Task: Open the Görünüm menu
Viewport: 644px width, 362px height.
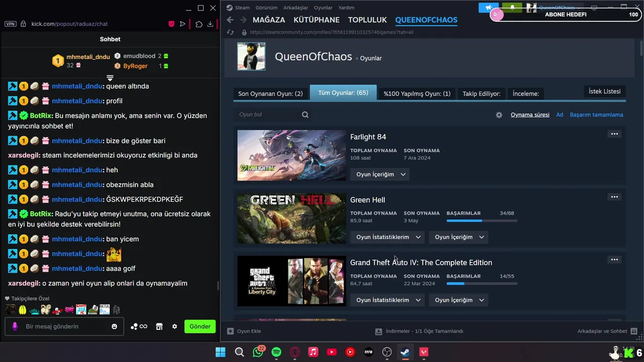Action: [x=266, y=8]
